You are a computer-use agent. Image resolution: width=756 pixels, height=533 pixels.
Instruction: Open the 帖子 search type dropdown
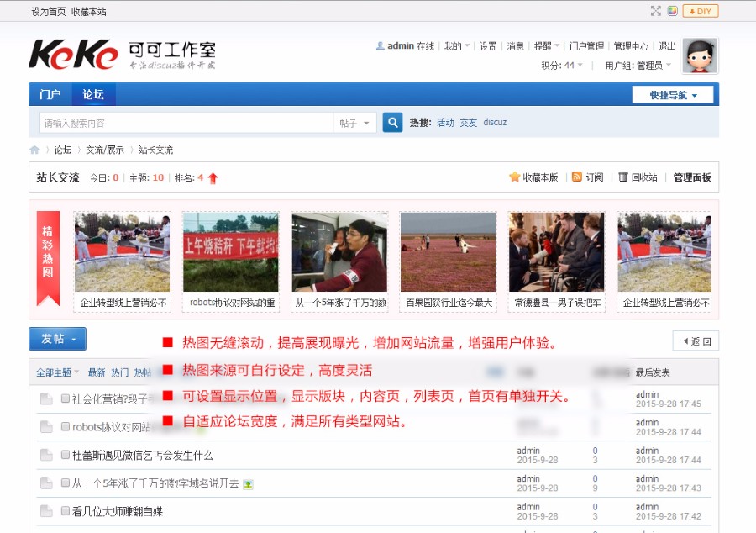tap(353, 122)
